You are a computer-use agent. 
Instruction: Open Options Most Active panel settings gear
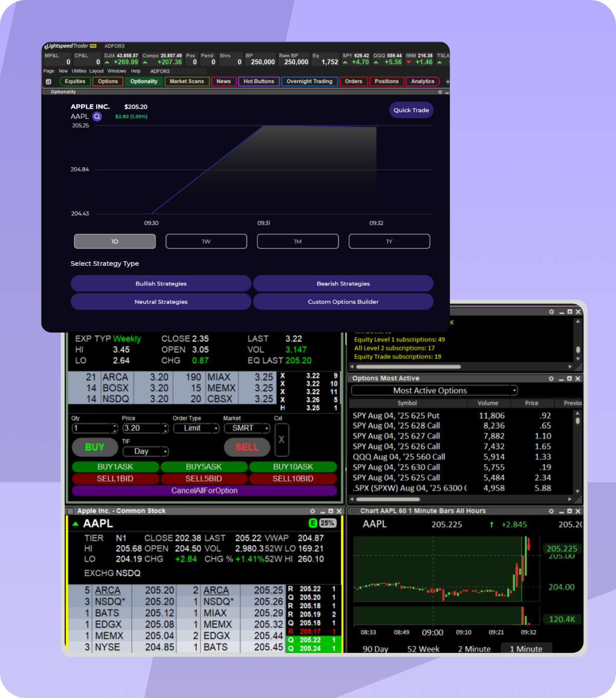pos(551,378)
